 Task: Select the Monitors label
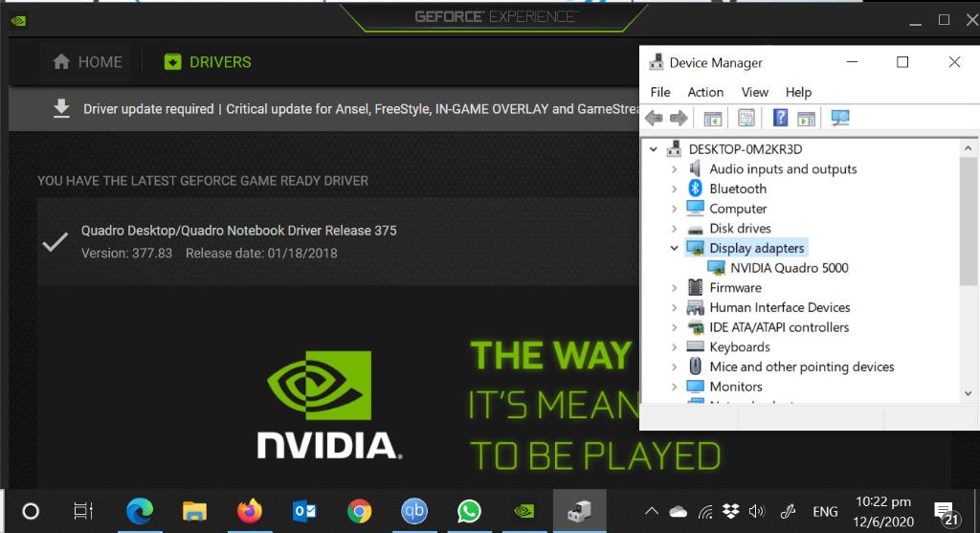point(736,387)
